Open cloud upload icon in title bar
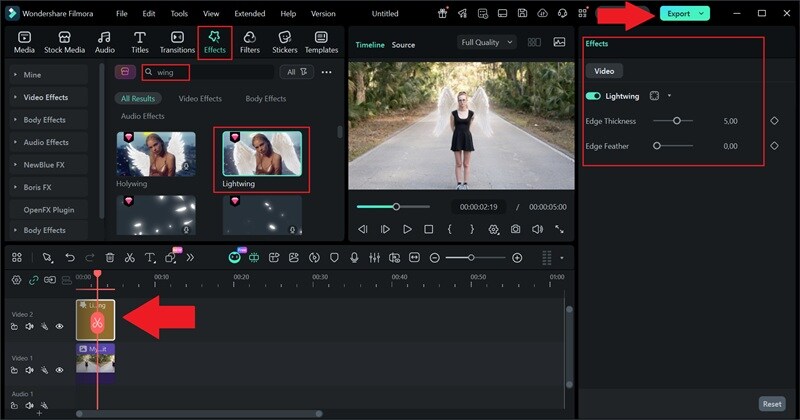 (x=542, y=13)
